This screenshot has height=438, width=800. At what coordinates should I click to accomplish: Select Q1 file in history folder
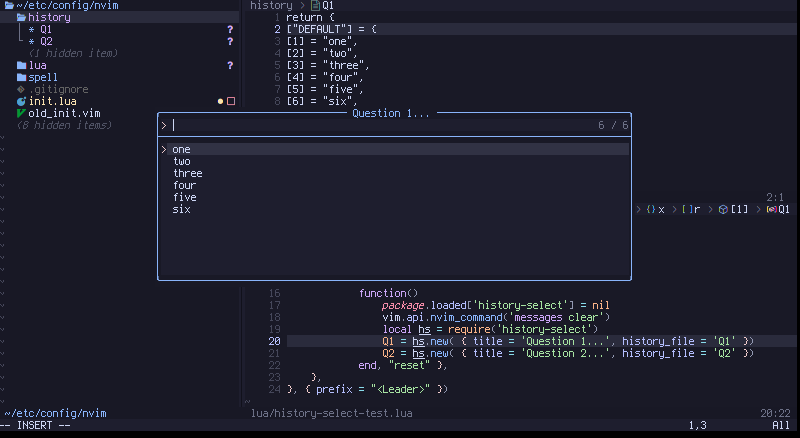tap(46, 30)
